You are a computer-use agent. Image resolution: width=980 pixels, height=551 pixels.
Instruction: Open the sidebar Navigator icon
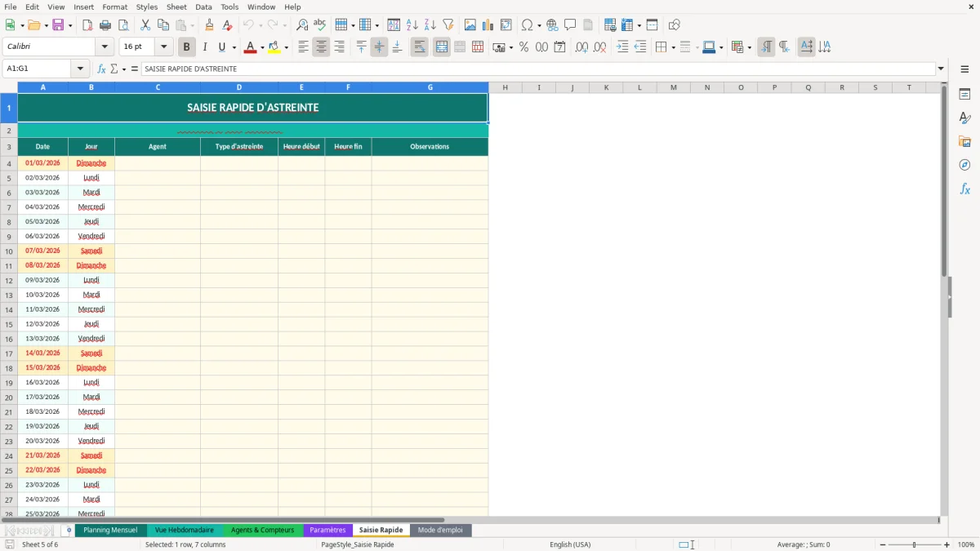(964, 165)
